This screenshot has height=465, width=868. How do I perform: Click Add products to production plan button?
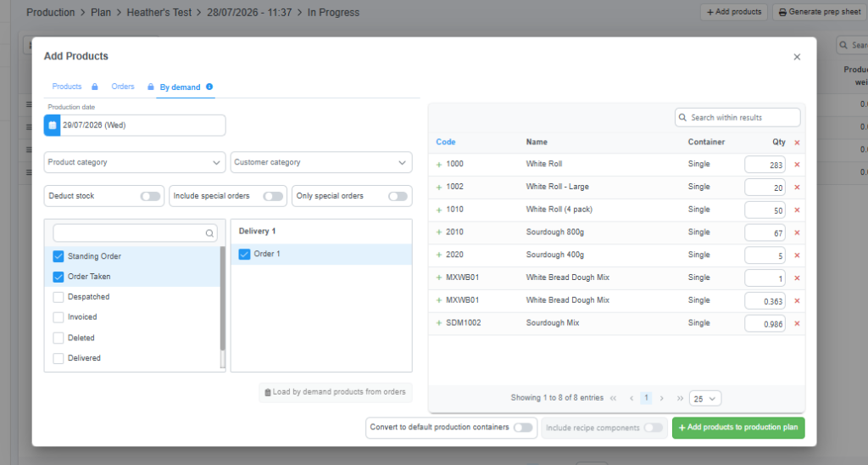click(738, 428)
